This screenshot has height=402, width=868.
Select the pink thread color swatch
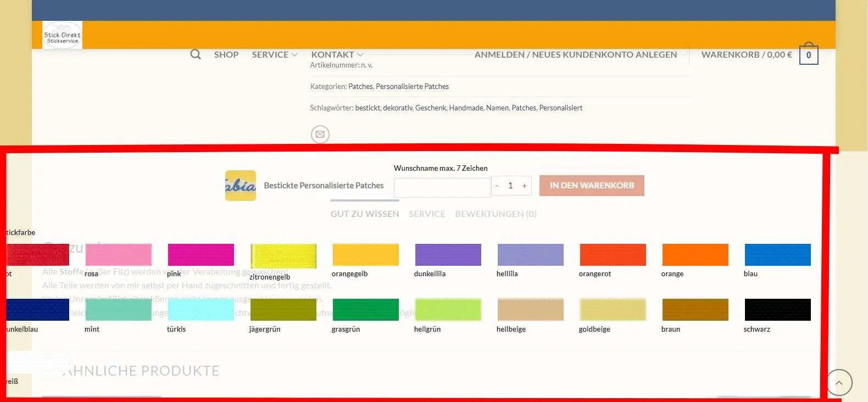201,255
